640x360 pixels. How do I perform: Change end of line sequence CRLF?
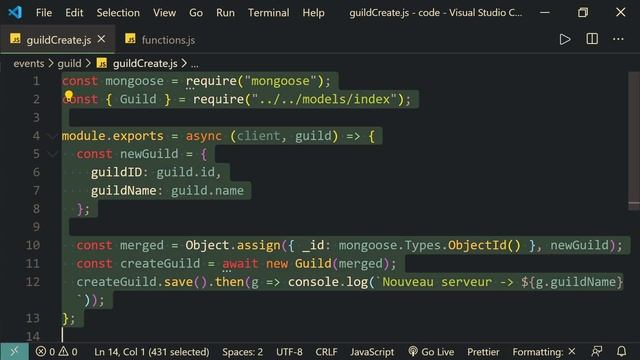pos(326,351)
